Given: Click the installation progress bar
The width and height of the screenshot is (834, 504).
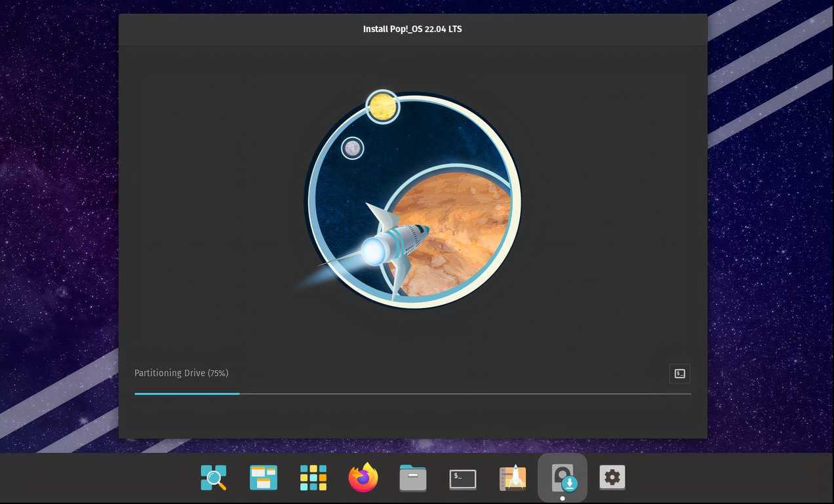Looking at the screenshot, I should tap(412, 394).
